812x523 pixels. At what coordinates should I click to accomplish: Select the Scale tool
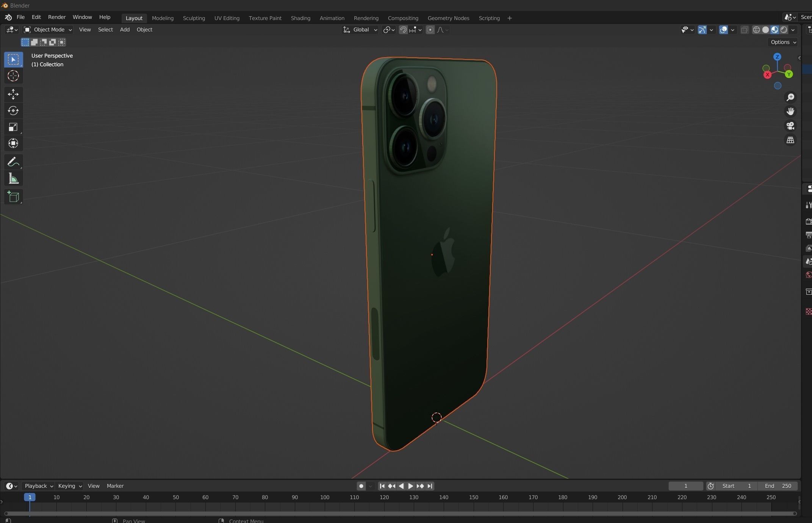(13, 127)
